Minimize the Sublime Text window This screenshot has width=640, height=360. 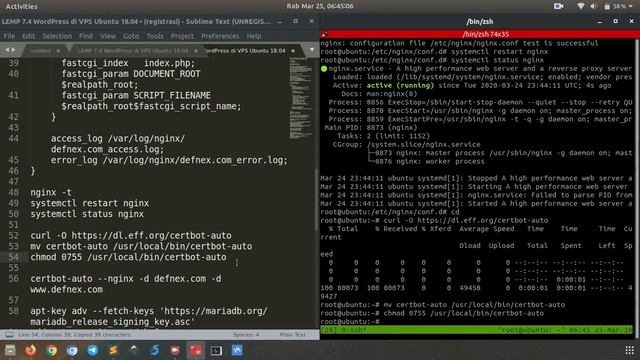280,21
